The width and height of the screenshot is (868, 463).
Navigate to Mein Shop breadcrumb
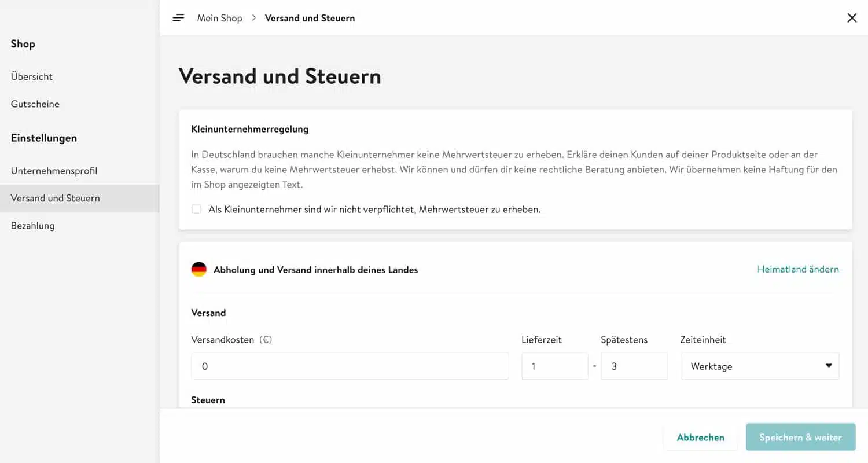point(220,18)
